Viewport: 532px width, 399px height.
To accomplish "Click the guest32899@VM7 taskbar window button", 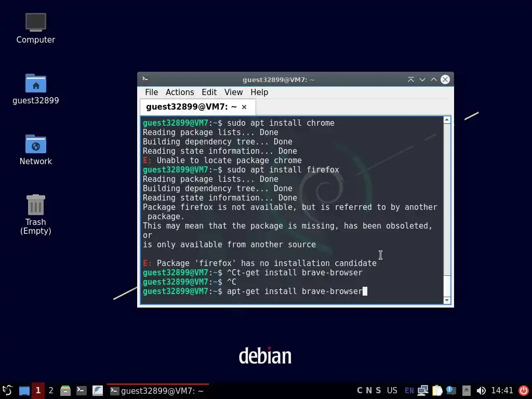I will click(158, 391).
